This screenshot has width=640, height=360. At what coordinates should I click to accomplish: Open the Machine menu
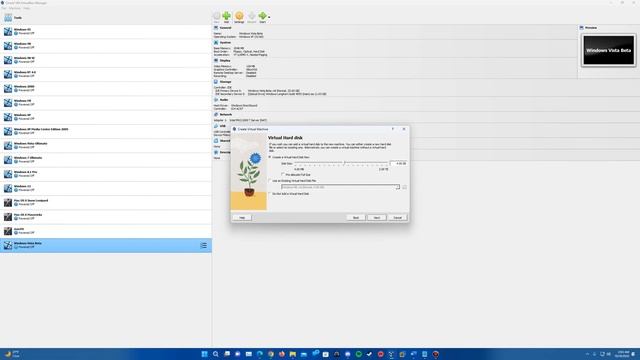[15, 8]
